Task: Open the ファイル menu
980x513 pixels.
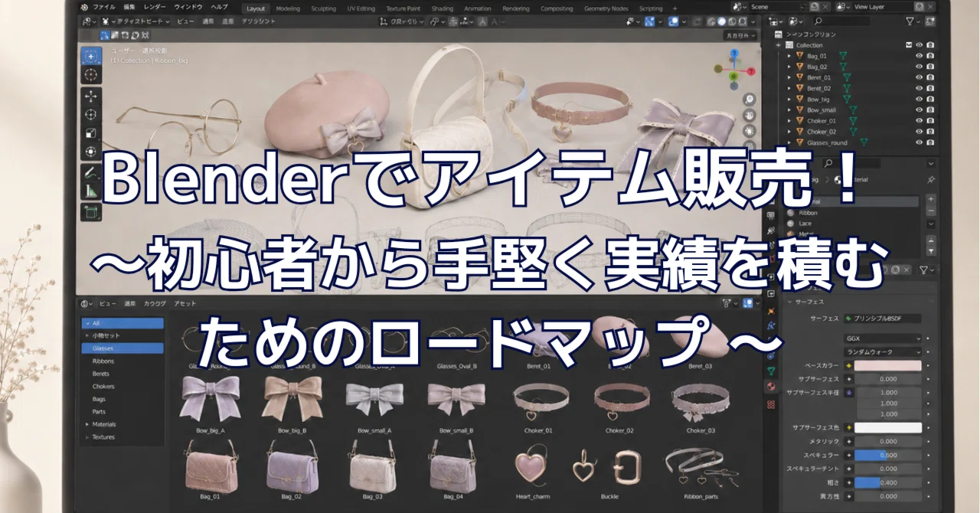Action: point(103,8)
